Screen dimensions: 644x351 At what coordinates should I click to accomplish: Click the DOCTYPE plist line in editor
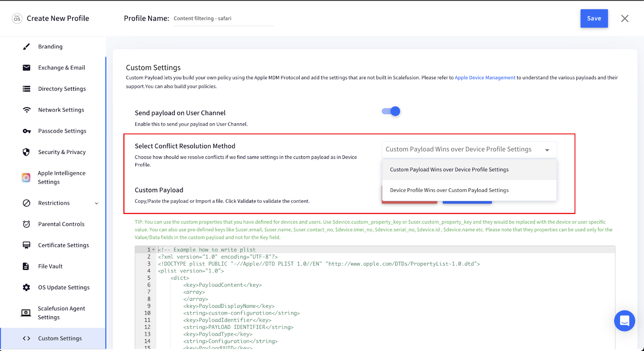click(x=319, y=264)
